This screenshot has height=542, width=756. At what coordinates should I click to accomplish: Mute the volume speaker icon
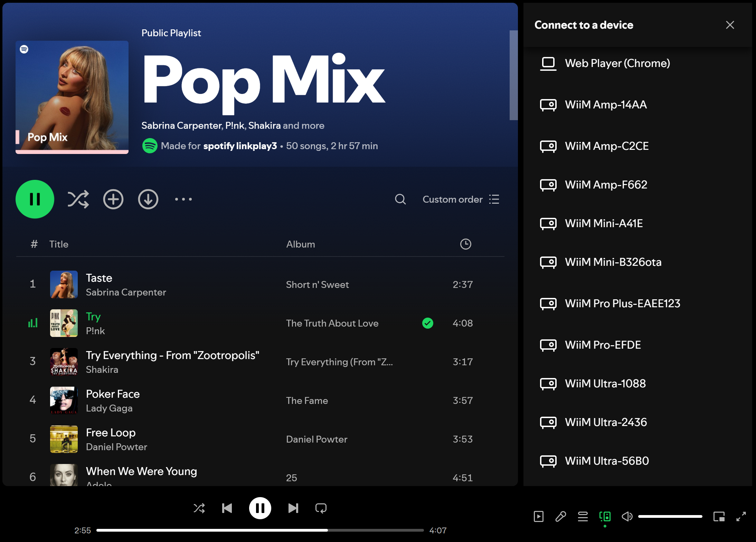[627, 516]
